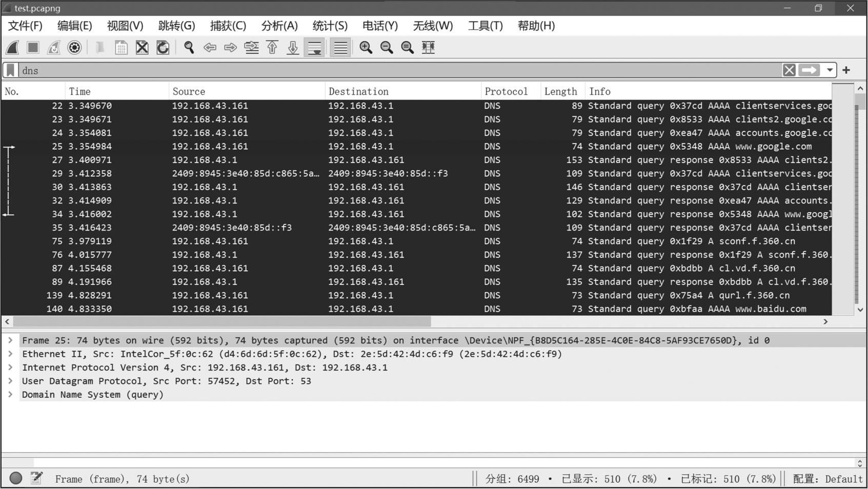Jump to the first packet
Image resolution: width=868 pixels, height=489 pixels.
point(272,48)
